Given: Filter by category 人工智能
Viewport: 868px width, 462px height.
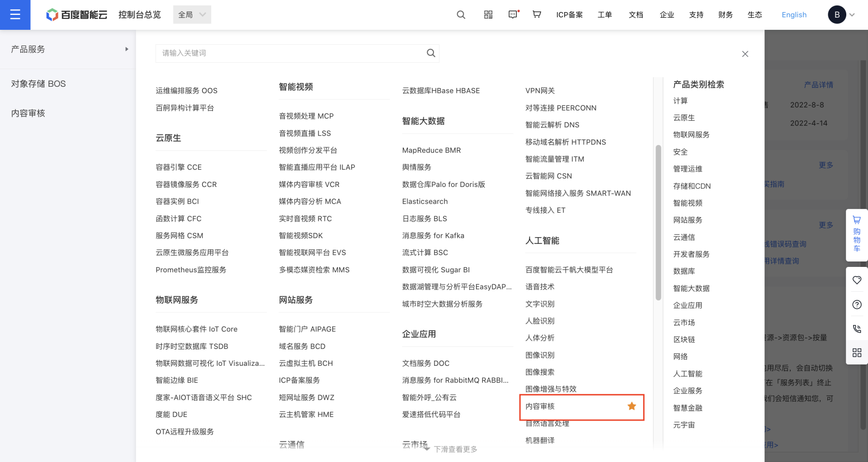Looking at the screenshot, I should pos(687,373).
